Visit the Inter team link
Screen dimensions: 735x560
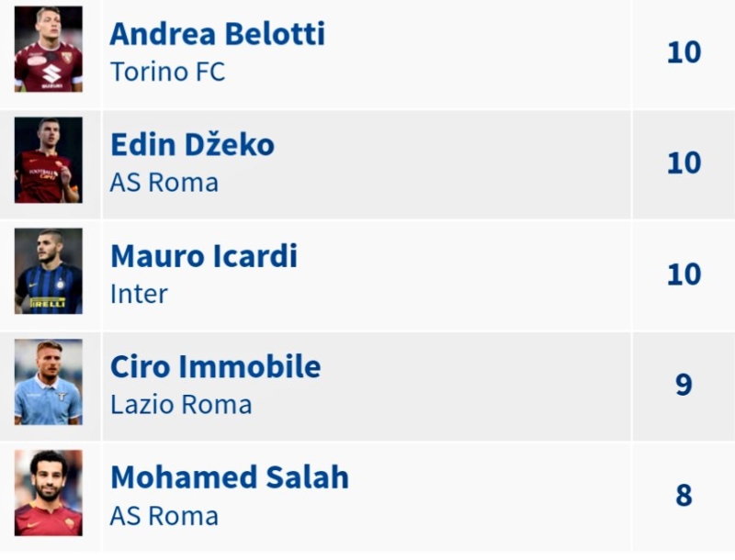139,294
